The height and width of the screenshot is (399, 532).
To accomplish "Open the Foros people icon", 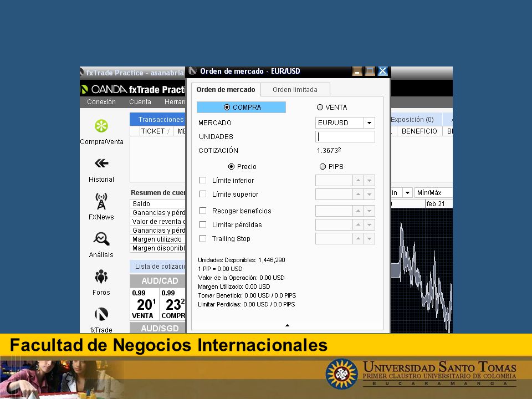I will tap(101, 277).
